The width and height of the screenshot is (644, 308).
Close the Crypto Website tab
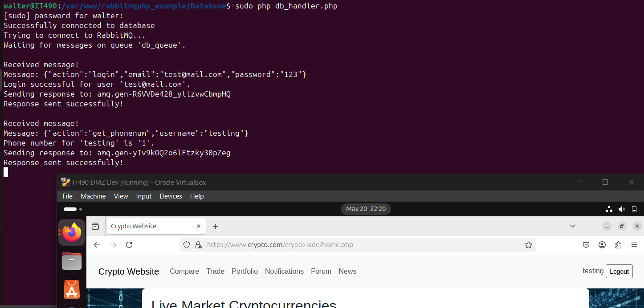pyautogui.click(x=199, y=226)
